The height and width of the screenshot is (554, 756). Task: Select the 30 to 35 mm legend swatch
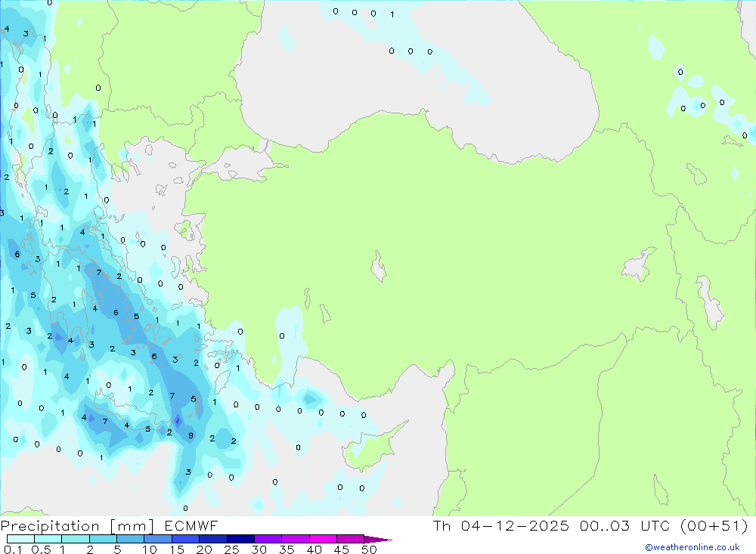pyautogui.click(x=268, y=539)
